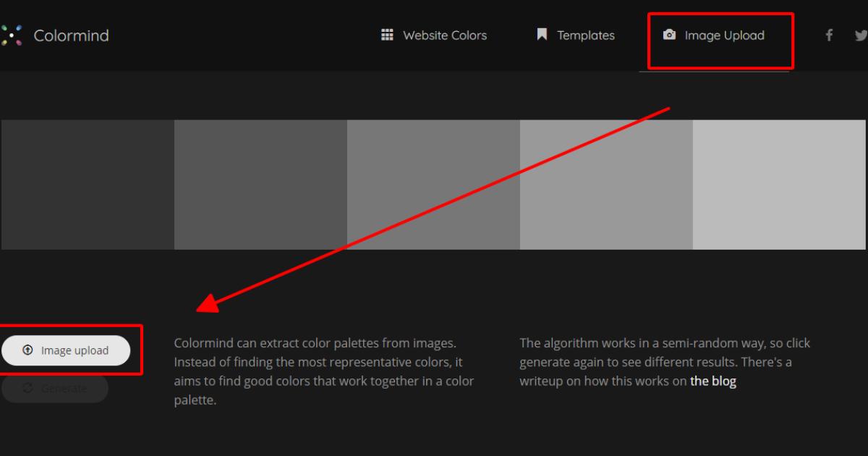Open the Twitter icon in the header
The height and width of the screenshot is (456, 868).
pos(861,35)
